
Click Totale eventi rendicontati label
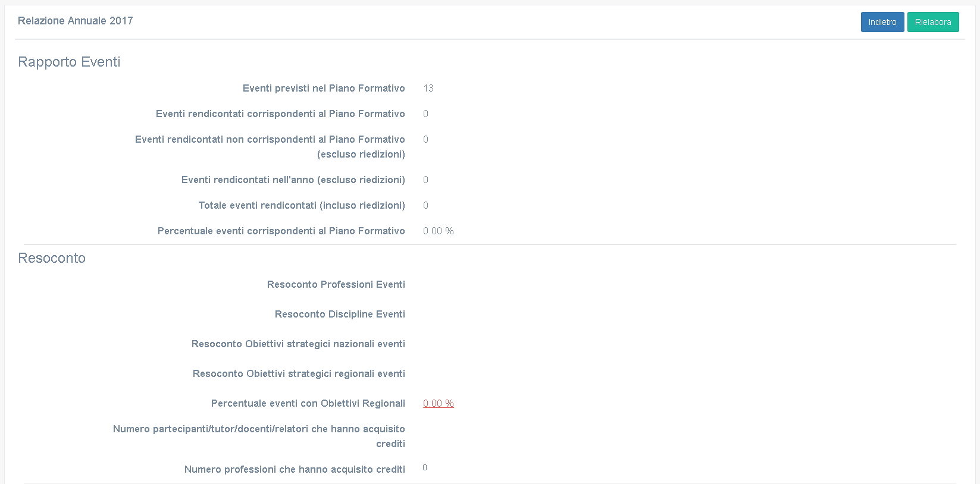point(302,205)
